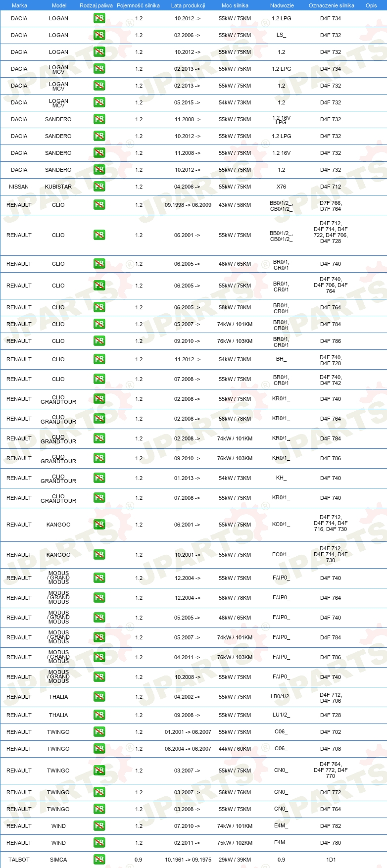Screen dimensions: 387x868
Task: Click the Rodzaj paliwa column header
Action: (96, 5)
